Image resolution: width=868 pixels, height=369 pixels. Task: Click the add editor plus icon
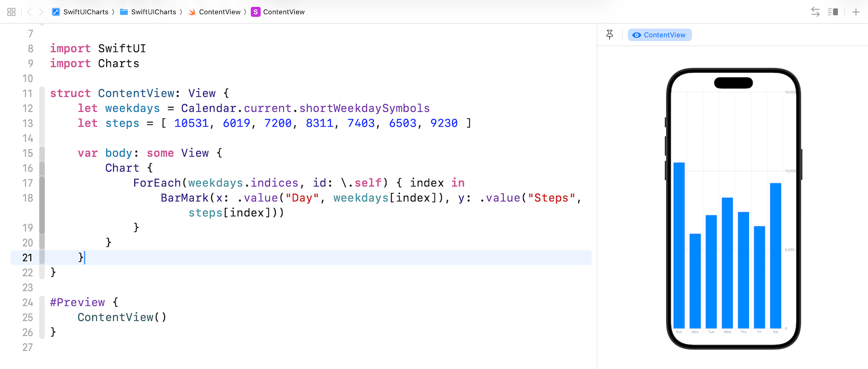[856, 12]
